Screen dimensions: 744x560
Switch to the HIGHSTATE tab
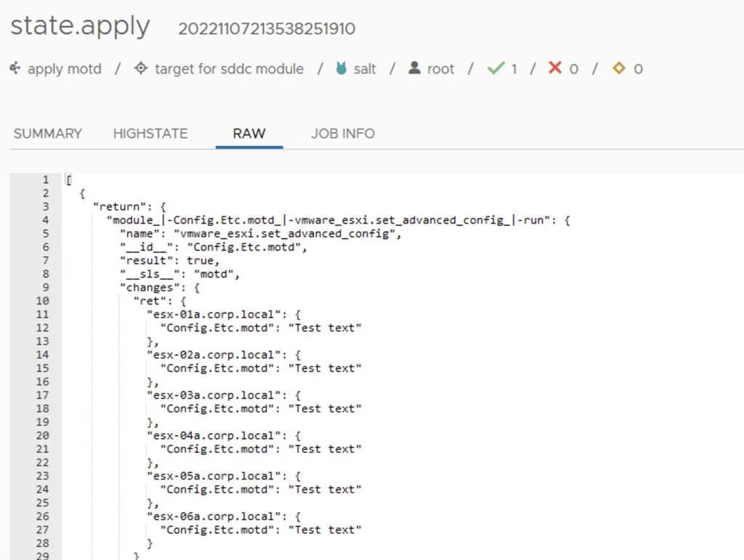coord(150,134)
